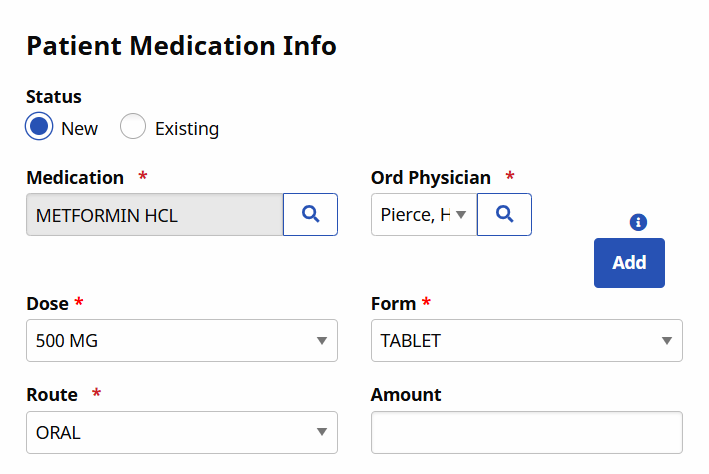Click into the Amount input field
The height and width of the screenshot is (474, 709).
(x=527, y=432)
